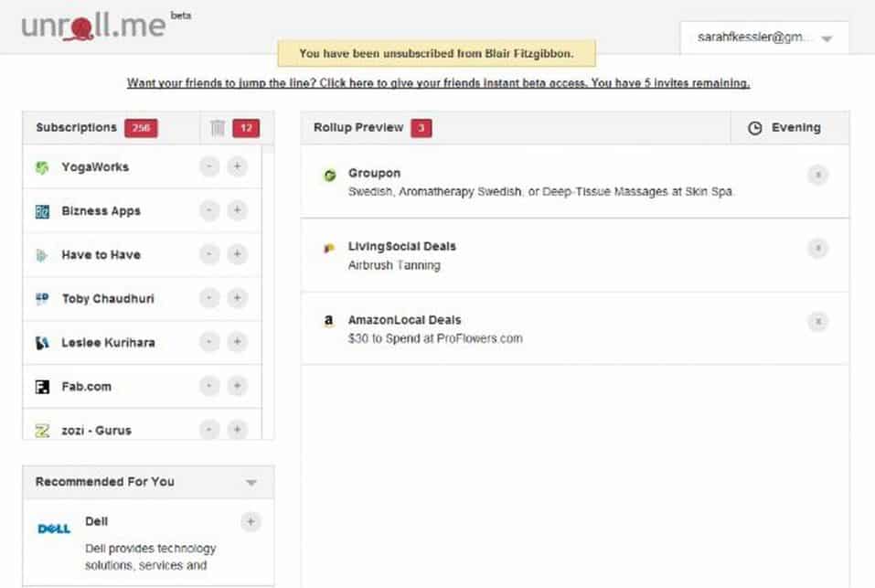
Task: Add Toby Chaudhuri to rollup
Action: 237,298
